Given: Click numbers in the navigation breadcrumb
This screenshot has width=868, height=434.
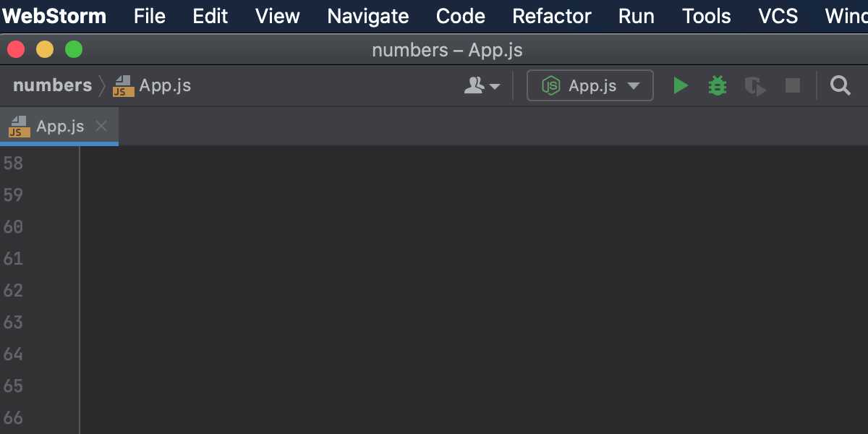Looking at the screenshot, I should (51, 85).
